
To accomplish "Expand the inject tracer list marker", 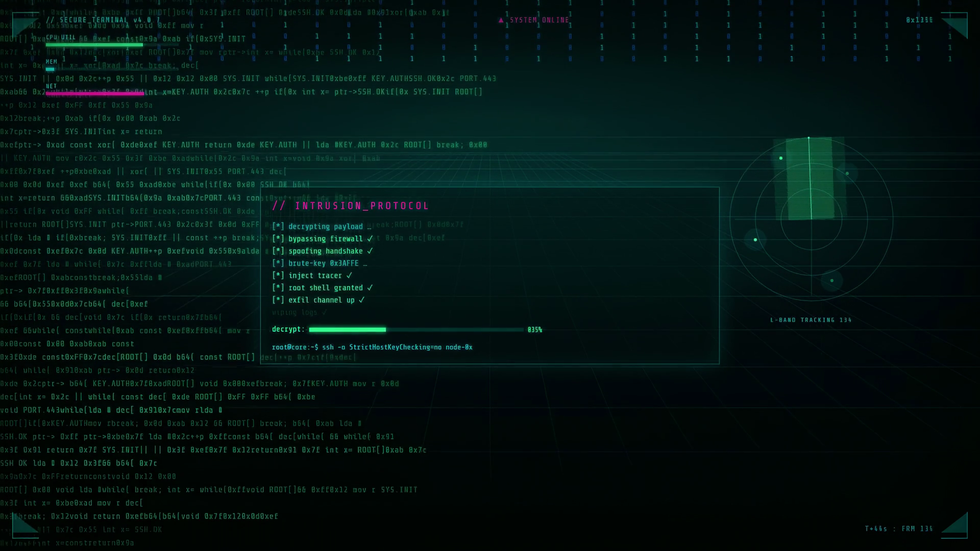I will tap(278, 275).
